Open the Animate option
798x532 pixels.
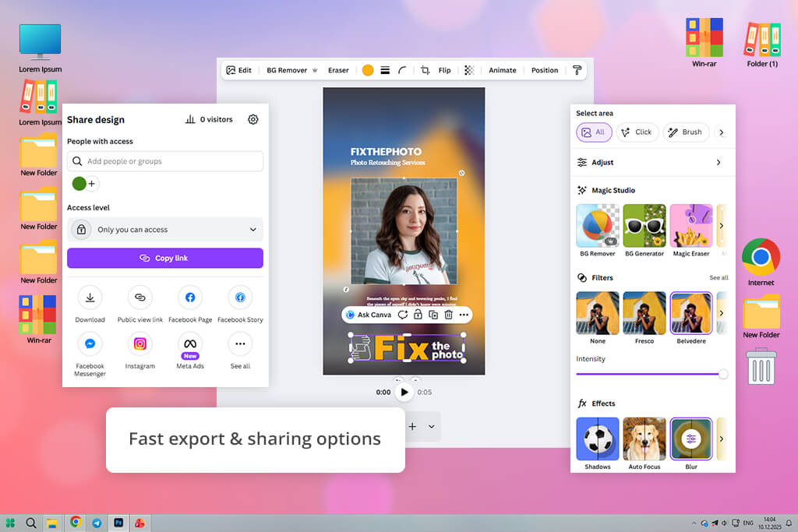coord(503,70)
